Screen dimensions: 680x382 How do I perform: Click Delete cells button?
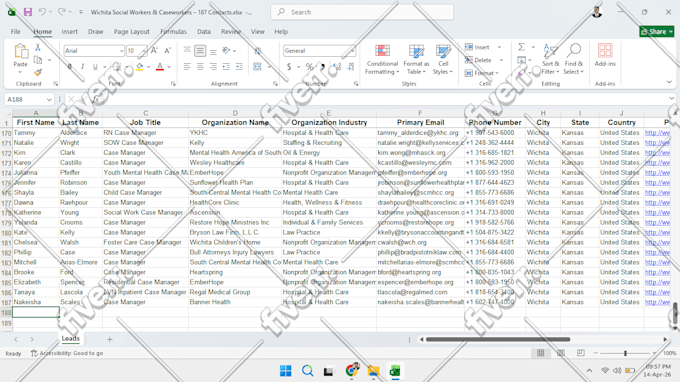click(x=478, y=60)
